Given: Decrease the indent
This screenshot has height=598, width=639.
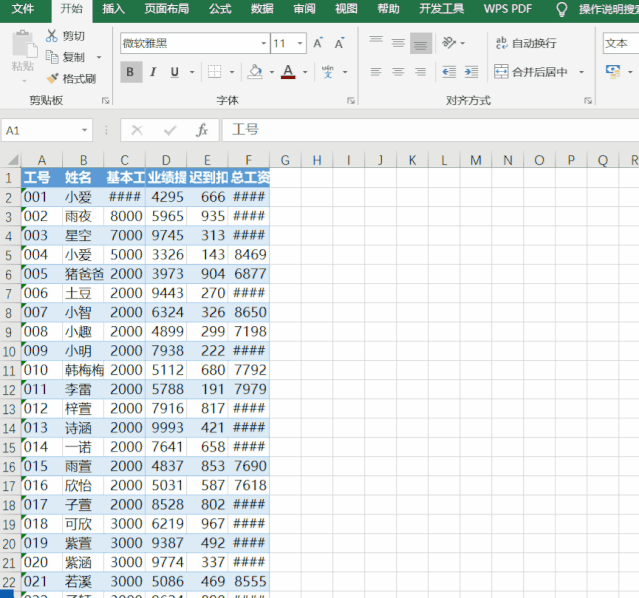Looking at the screenshot, I should pos(449,72).
